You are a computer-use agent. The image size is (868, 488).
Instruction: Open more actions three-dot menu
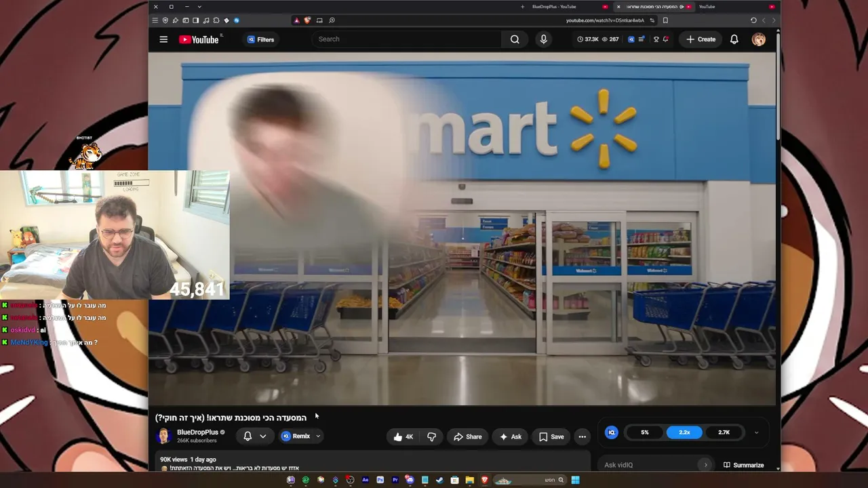click(x=582, y=436)
